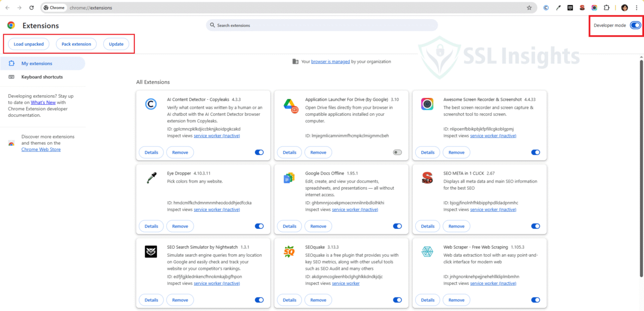
Task: Switch to Keyboard shortcuts
Action: pyautogui.click(x=42, y=76)
